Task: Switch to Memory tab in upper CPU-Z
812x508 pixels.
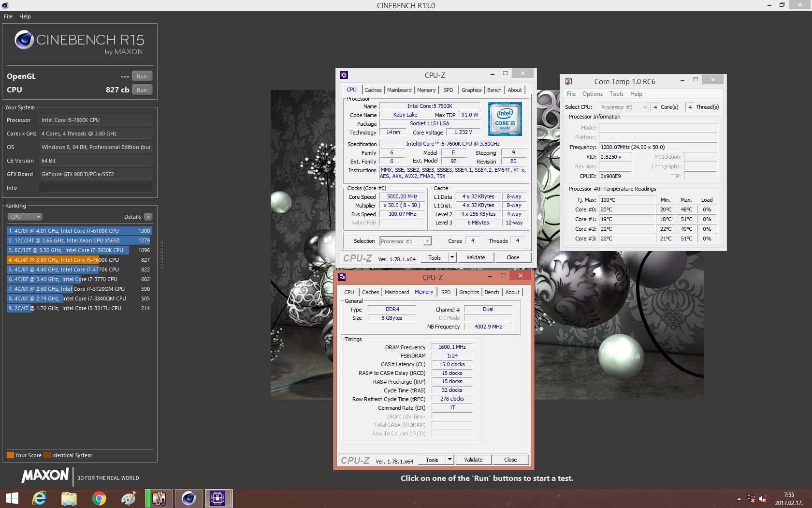Action: (x=426, y=90)
